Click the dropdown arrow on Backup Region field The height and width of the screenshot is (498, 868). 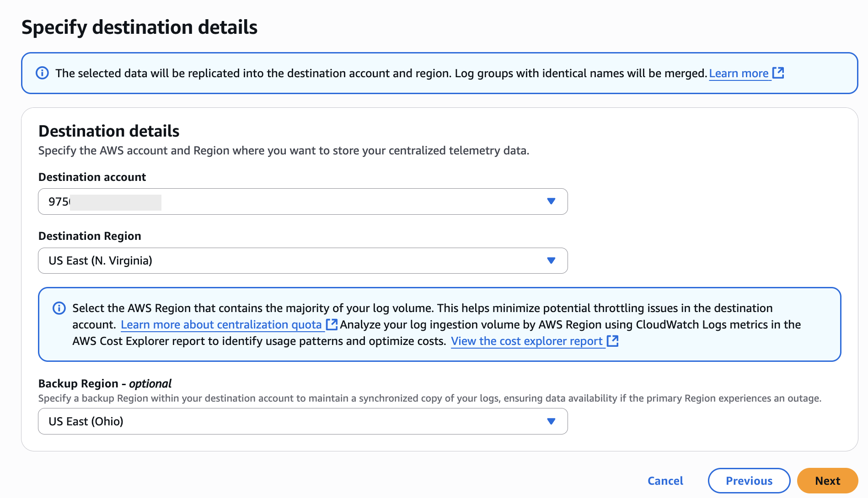click(x=552, y=421)
